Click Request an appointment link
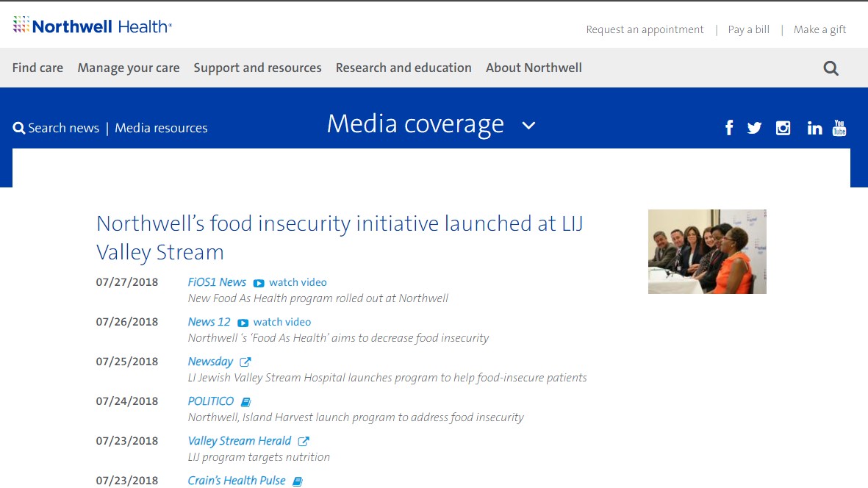Image resolution: width=868 pixels, height=488 pixels. coord(645,29)
